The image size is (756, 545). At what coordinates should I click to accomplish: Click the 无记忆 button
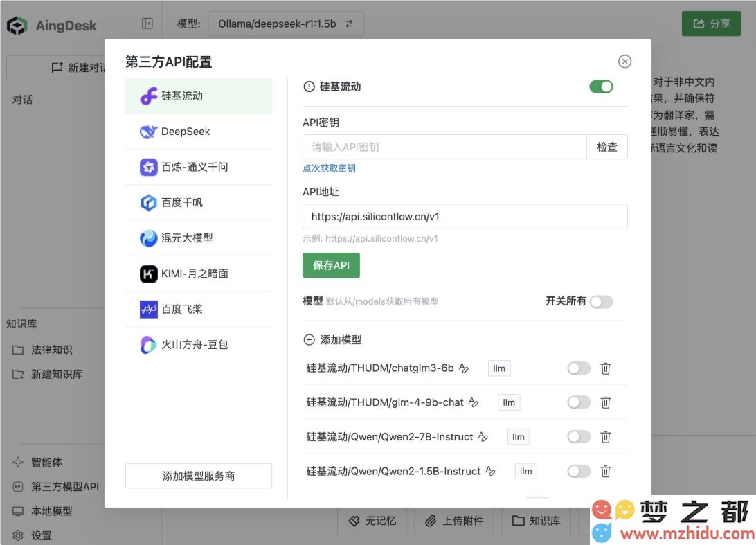tap(372, 521)
